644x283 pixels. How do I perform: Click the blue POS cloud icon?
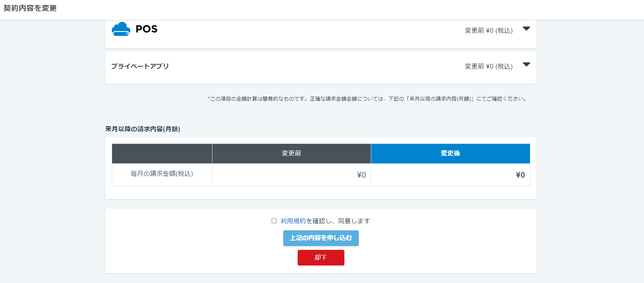coord(121,29)
